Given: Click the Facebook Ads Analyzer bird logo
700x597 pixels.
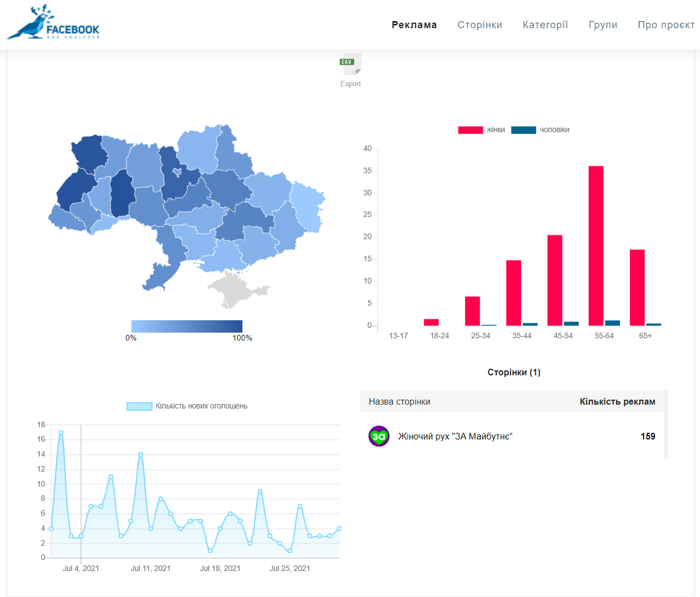Looking at the screenshot, I should tap(53, 24).
